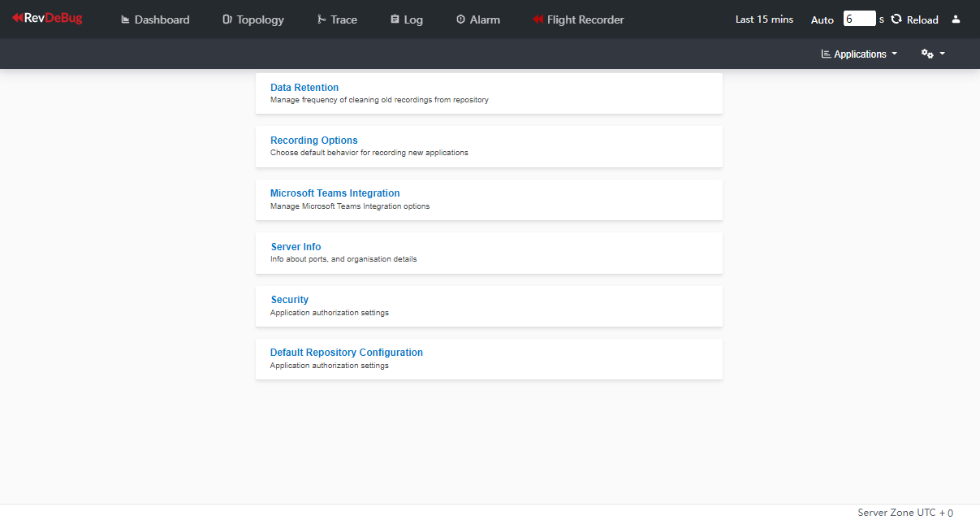Open the Dashboard page
The image size is (980, 520).
(x=155, y=19)
